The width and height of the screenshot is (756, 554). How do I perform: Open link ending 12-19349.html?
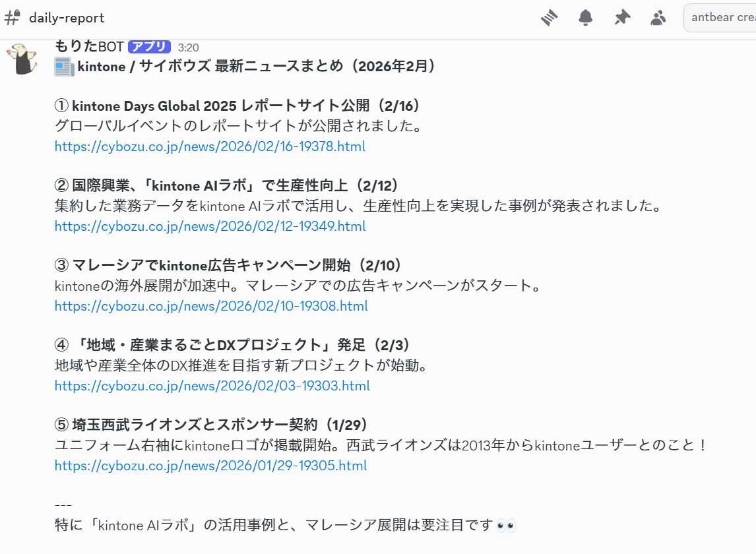tap(210, 226)
